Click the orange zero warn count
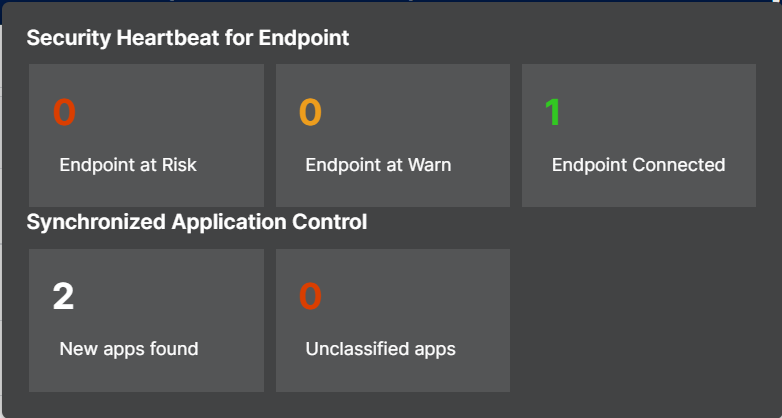Image resolution: width=782 pixels, height=418 pixels. (x=310, y=113)
